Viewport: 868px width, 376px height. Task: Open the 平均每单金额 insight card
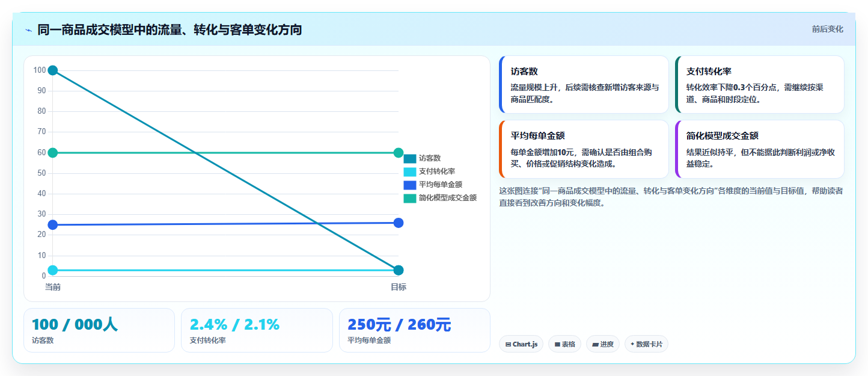(x=584, y=149)
